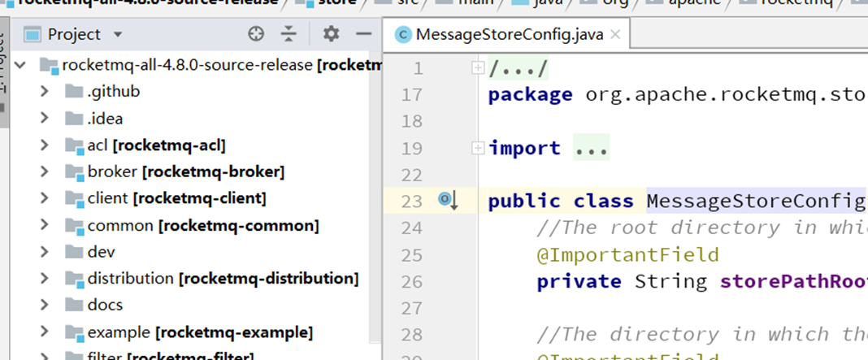Click the broker module folder icon
This screenshot has width=868, height=360.
point(74,172)
